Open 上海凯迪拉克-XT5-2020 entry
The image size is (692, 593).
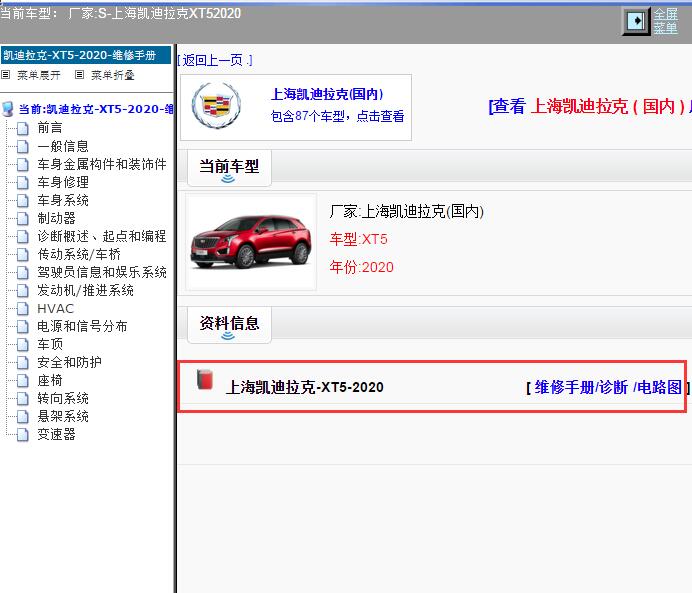click(305, 387)
